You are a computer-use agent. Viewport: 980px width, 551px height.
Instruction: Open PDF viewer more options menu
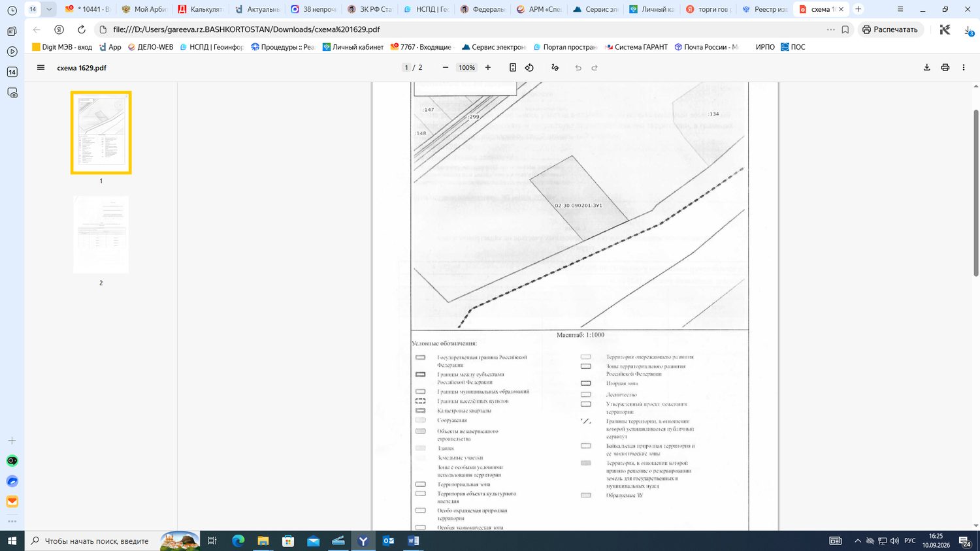click(x=963, y=67)
